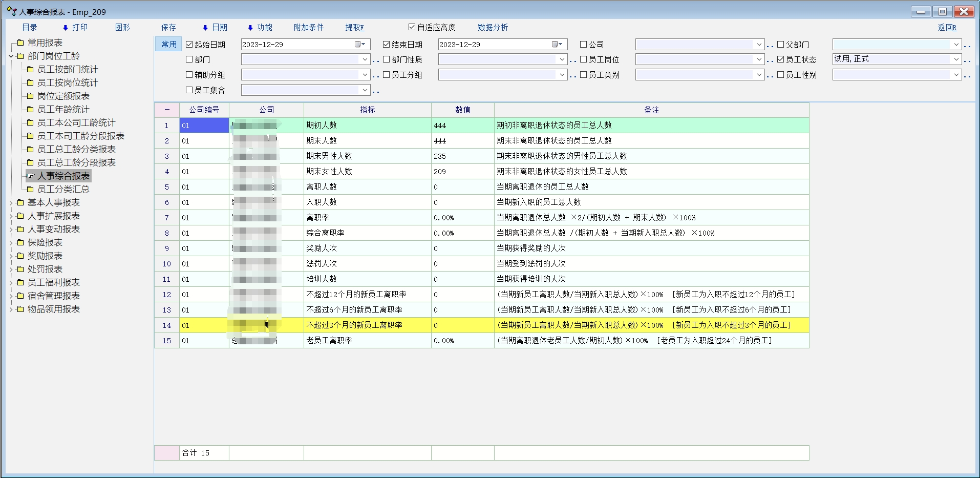
Task: Click the folder icon beside 岗位定额报表
Action: click(x=30, y=96)
